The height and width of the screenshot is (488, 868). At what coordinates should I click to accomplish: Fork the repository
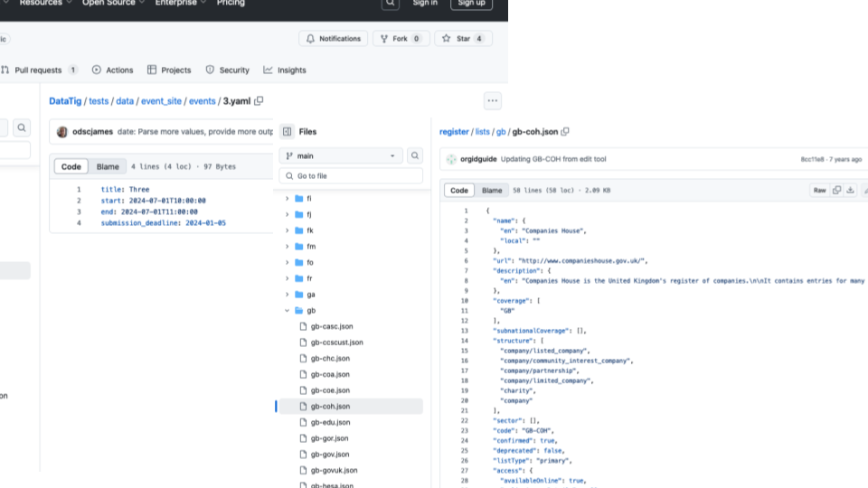[401, 39]
